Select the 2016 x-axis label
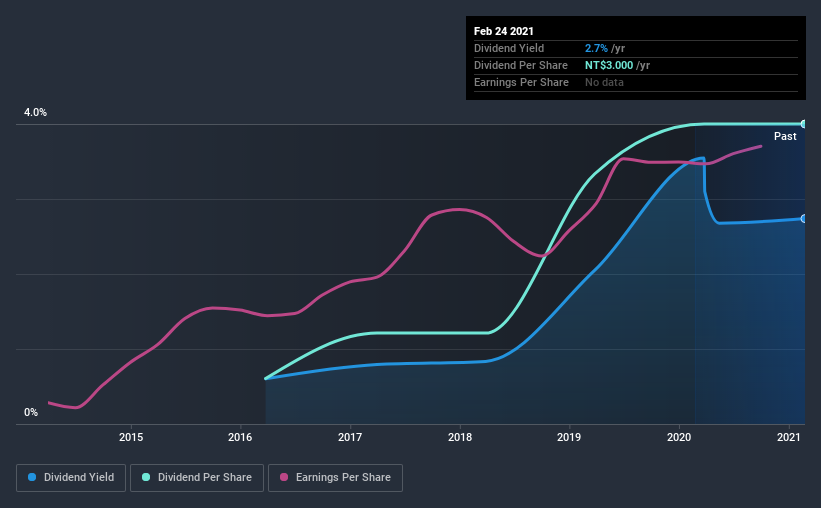821x508 pixels. pos(240,437)
